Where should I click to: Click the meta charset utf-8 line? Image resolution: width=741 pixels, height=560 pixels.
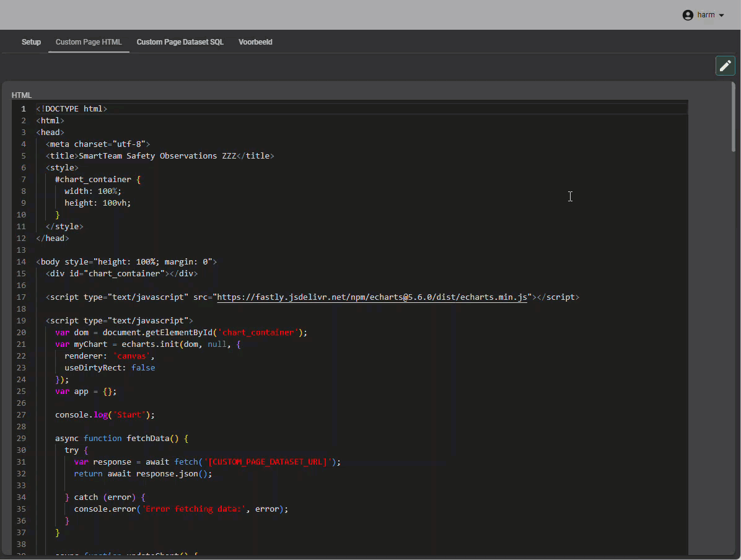98,144
